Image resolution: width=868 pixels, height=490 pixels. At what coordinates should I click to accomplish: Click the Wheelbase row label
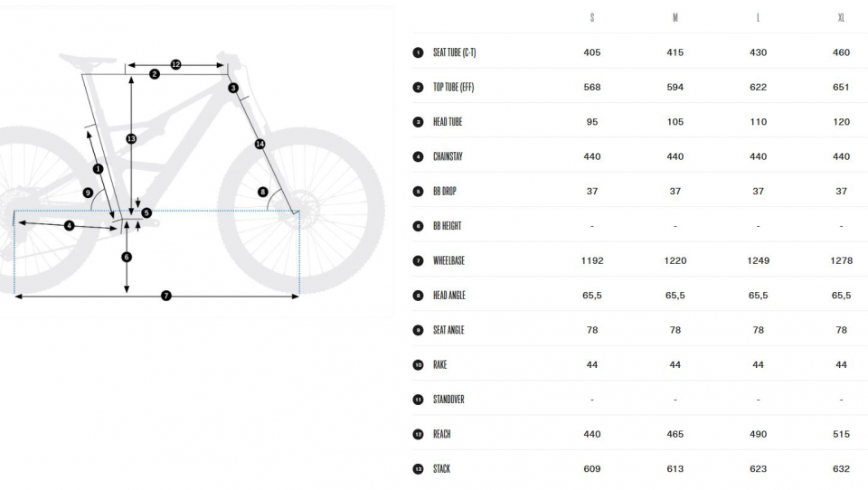tap(449, 260)
